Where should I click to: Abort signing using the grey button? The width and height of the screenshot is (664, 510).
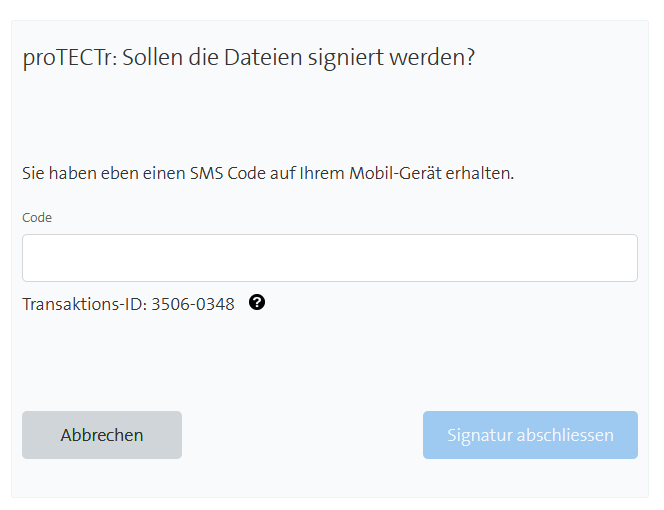tap(102, 435)
